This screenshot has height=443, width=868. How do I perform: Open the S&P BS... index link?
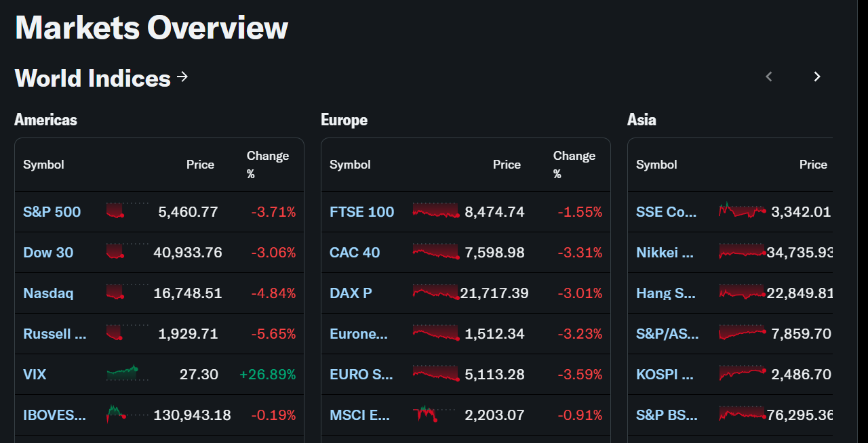pyautogui.click(x=667, y=415)
